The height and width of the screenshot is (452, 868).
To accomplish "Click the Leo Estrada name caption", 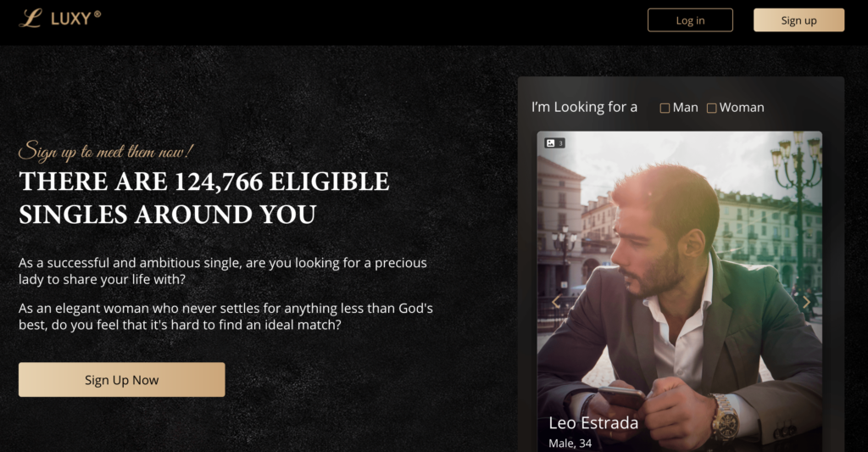I will (593, 422).
